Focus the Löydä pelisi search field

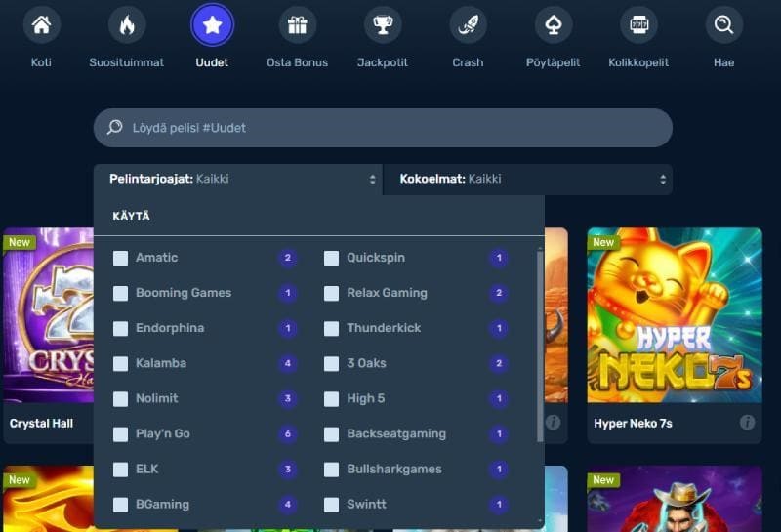tap(383, 128)
